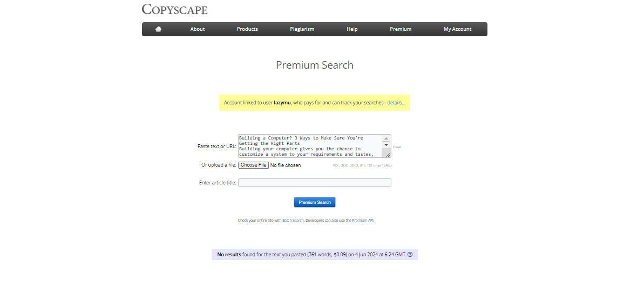Open the Plagiarism menu

pyautogui.click(x=302, y=29)
